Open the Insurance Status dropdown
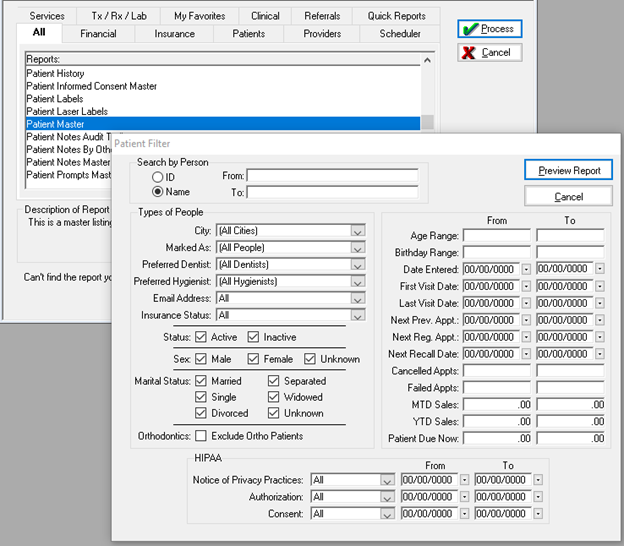 pyautogui.click(x=357, y=315)
